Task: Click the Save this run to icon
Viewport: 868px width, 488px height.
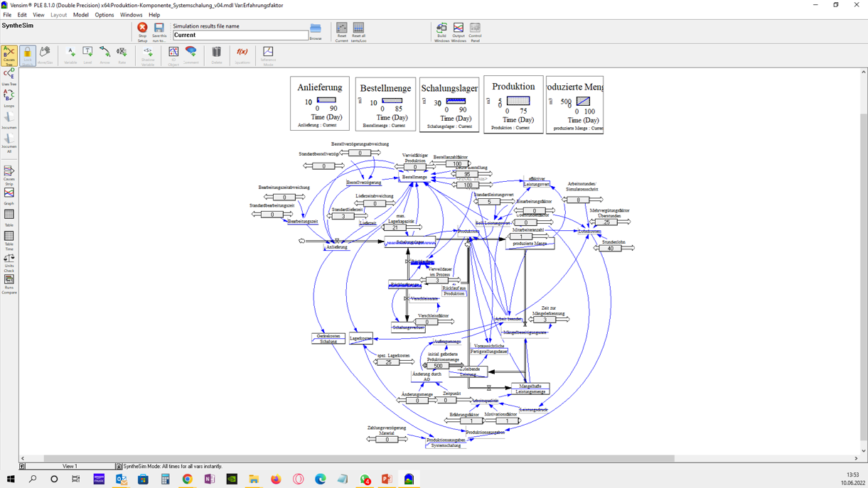Action: [159, 31]
